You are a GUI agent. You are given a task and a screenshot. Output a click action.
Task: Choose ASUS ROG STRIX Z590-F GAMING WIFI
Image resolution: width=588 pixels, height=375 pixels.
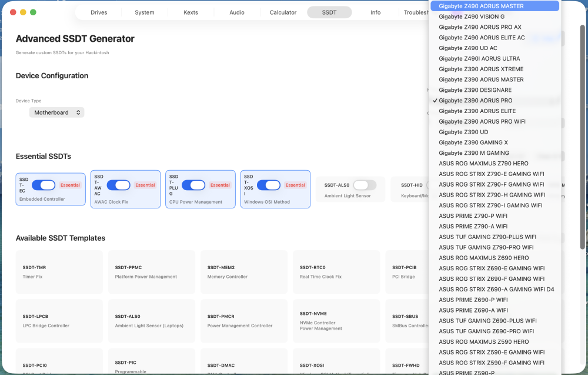point(495,363)
